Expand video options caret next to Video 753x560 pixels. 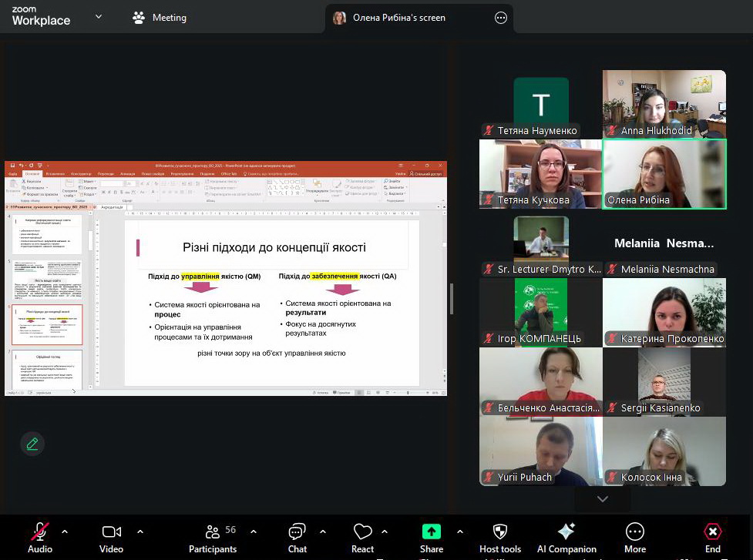click(140, 531)
